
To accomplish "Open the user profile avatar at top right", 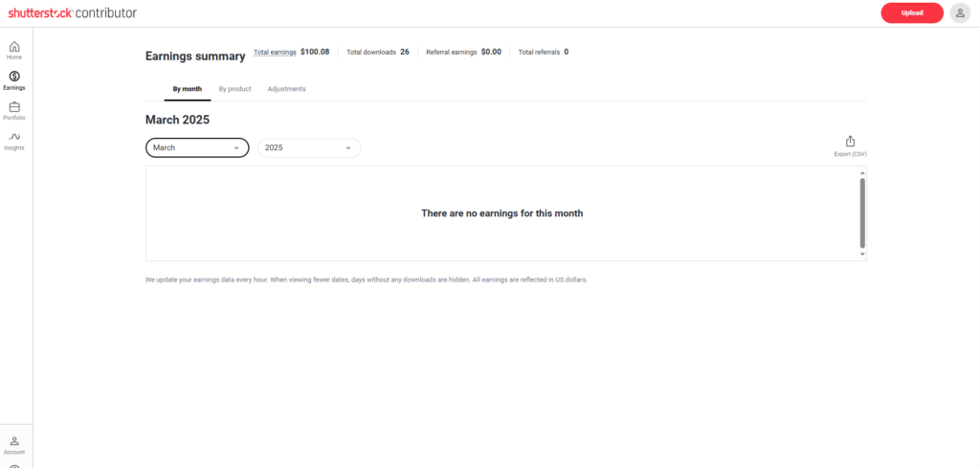I will coord(960,12).
